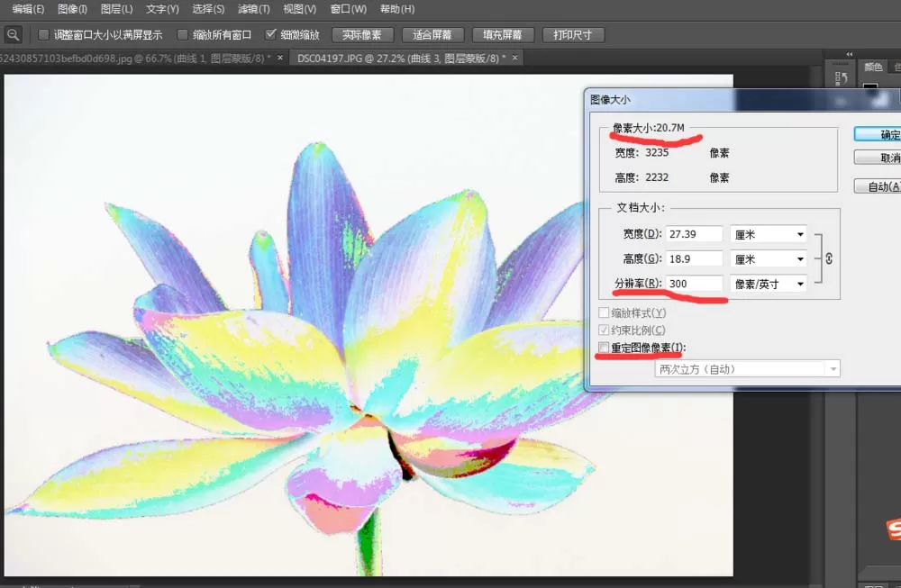Check 调整窗口大小以满屏显示 option

[x=43, y=35]
